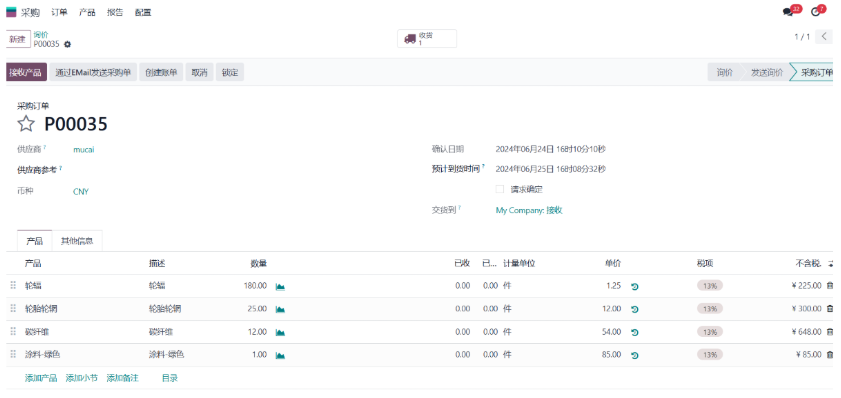Open the messages chat bubble icon
The image size is (841, 398).
[787, 12]
